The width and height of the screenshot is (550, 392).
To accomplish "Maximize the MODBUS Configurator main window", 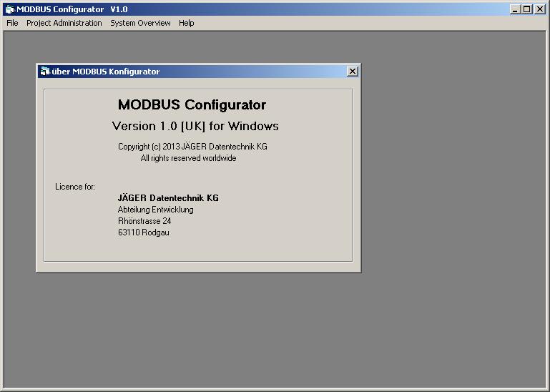I will pyautogui.click(x=527, y=9).
